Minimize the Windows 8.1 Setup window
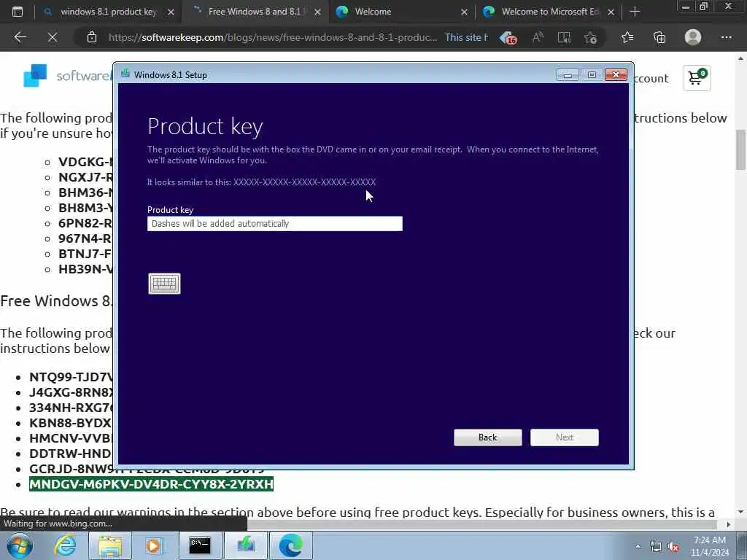 click(568, 75)
